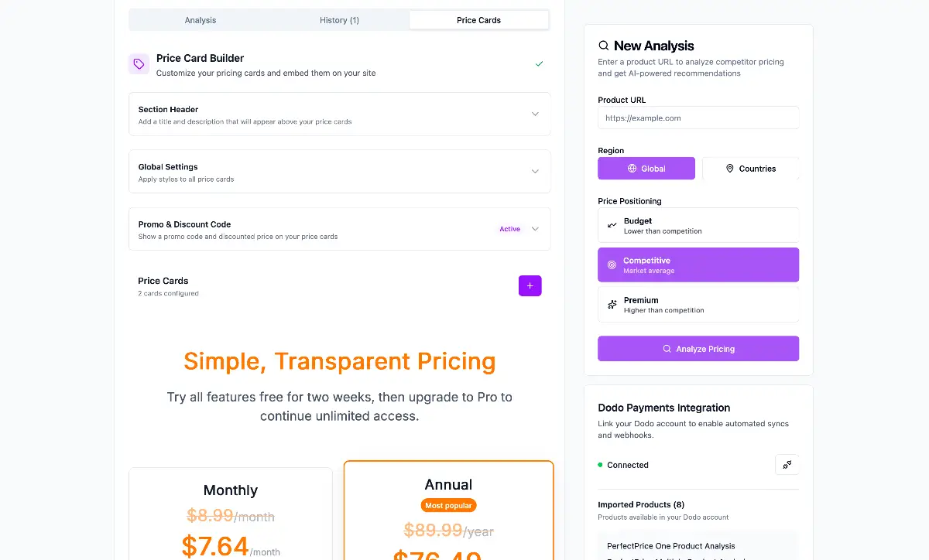Click the magnifier icon beside New Analysis

click(604, 46)
